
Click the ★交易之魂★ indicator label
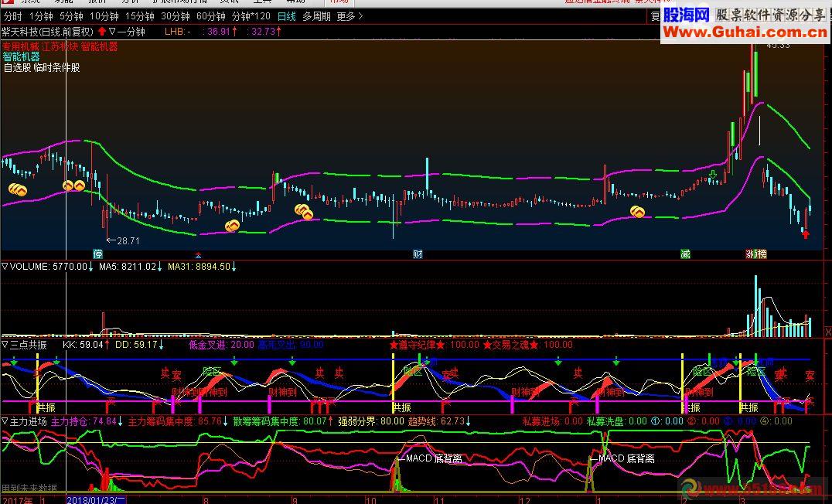point(511,344)
